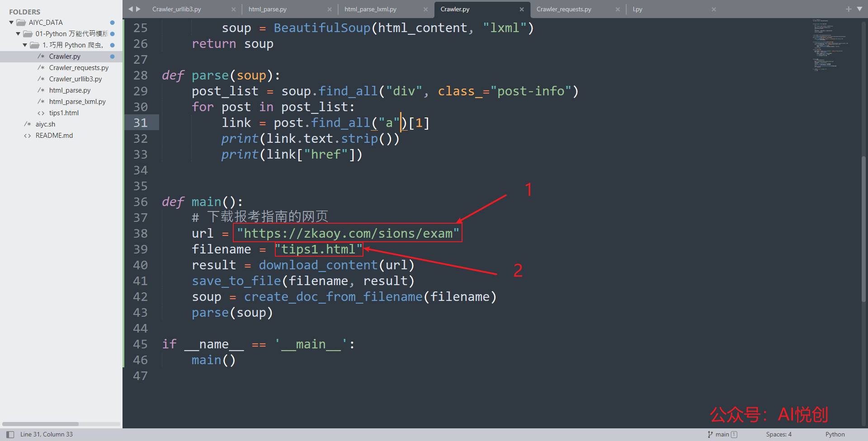Click the '1. 巧用 Python' folder icon
The width and height of the screenshot is (868, 441).
point(34,45)
